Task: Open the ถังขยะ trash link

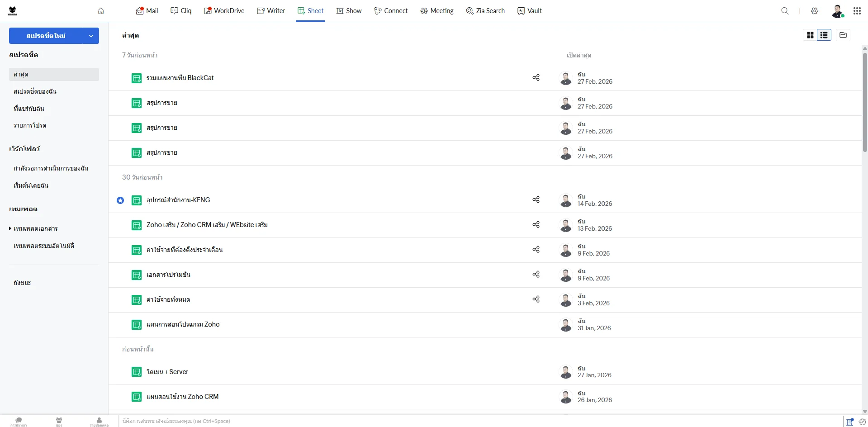Action: (22, 283)
